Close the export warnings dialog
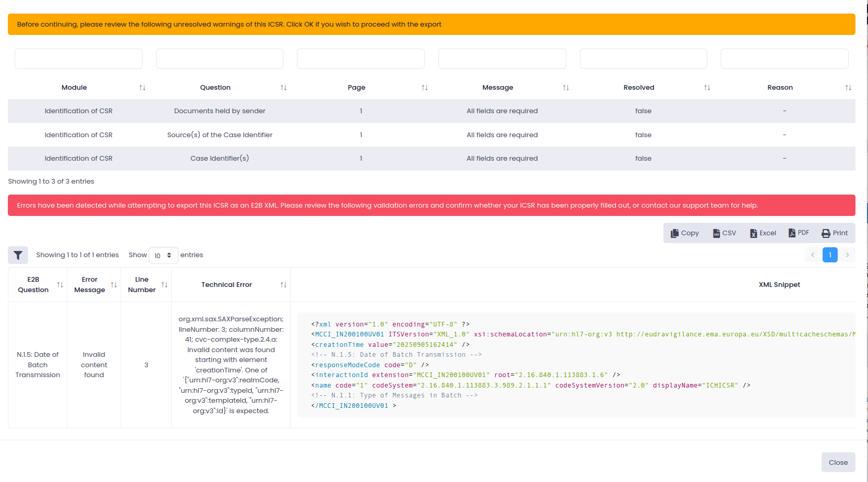The height and width of the screenshot is (482, 868). click(838, 462)
